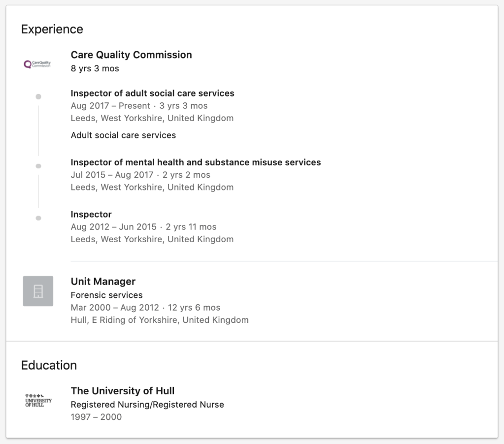The width and height of the screenshot is (504, 444).
Task: Click the Education section heading
Action: click(49, 365)
